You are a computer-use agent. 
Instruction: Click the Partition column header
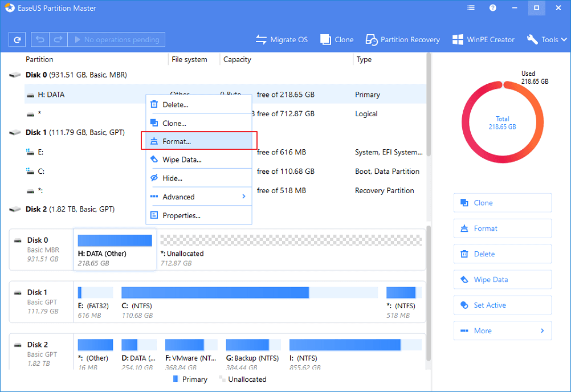coord(39,59)
